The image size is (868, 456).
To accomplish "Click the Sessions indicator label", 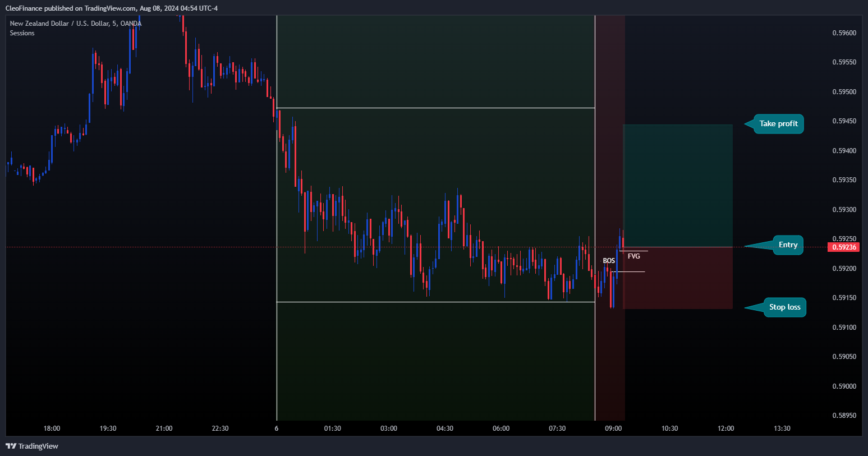I will 22,33.
